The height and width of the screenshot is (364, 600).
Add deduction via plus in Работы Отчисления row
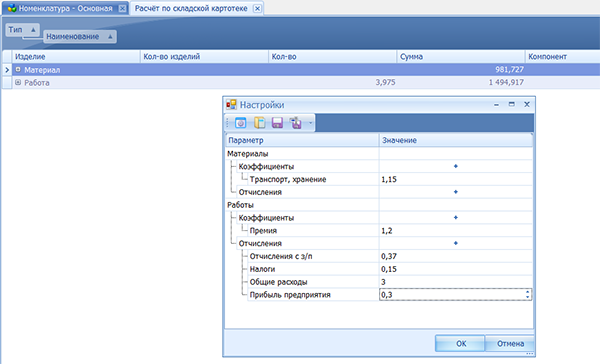point(456,243)
